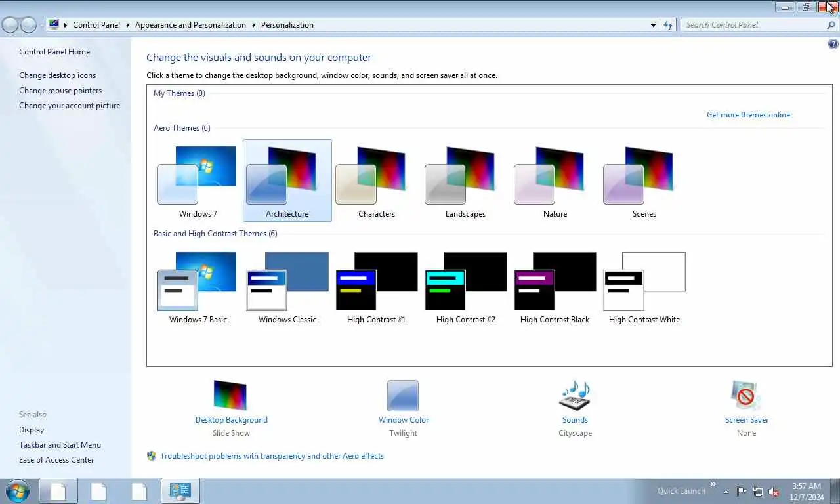This screenshot has width=840, height=504.
Task: Show hidden tray icons arrow
Action: coord(726,491)
